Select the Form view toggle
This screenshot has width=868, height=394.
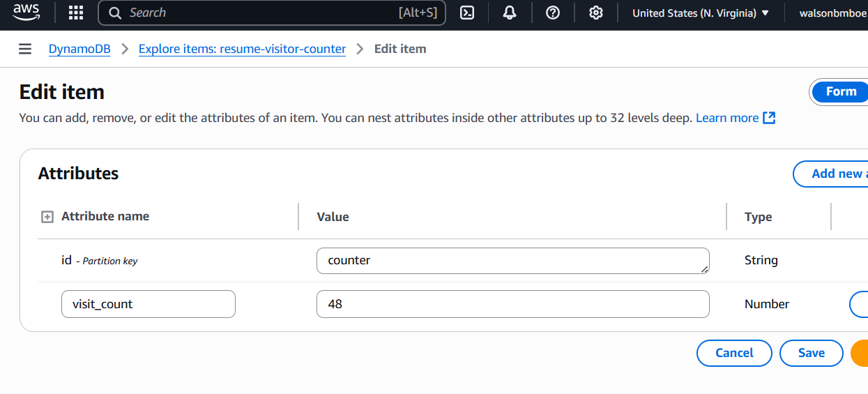(840, 91)
